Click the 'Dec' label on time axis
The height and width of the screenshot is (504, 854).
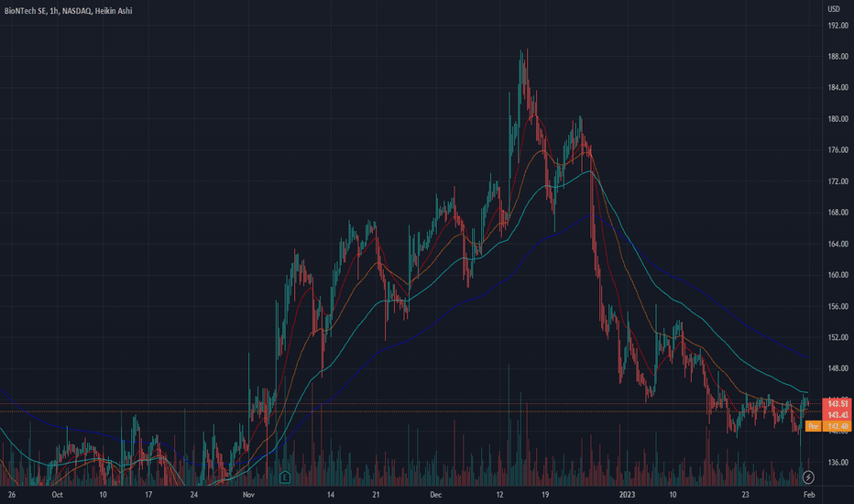(436, 495)
